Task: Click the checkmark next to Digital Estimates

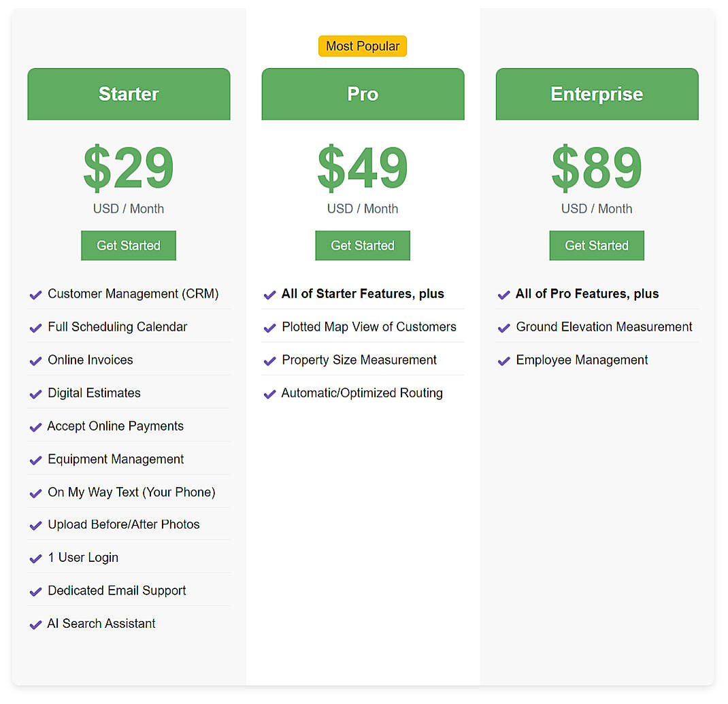Action: pyautogui.click(x=35, y=394)
